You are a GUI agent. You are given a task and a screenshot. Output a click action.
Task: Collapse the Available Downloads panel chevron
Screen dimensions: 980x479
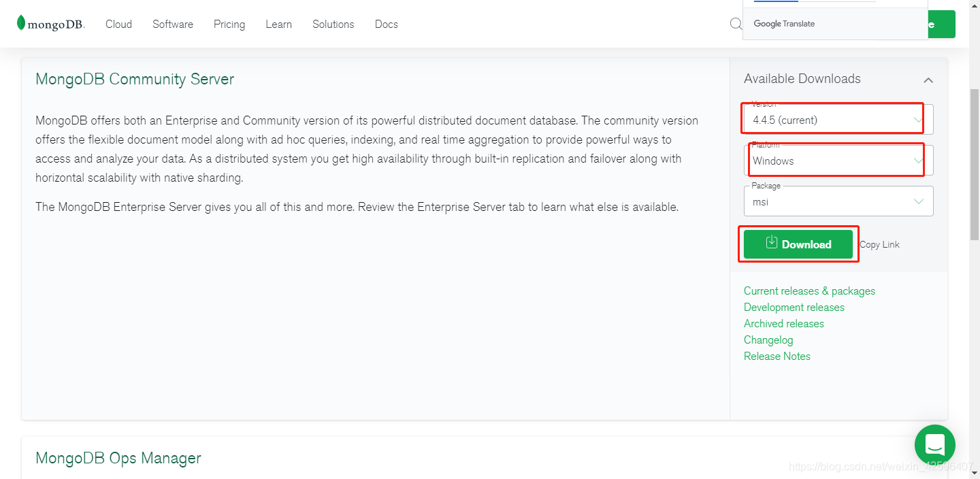928,80
